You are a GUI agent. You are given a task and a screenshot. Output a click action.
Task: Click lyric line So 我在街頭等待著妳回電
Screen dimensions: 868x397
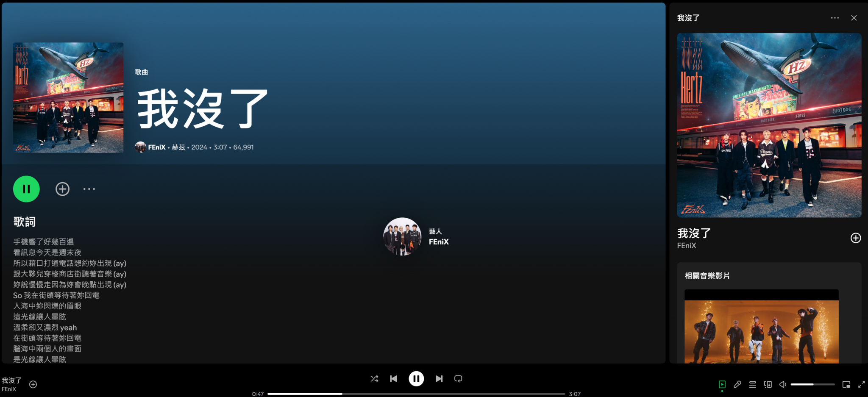(x=56, y=295)
